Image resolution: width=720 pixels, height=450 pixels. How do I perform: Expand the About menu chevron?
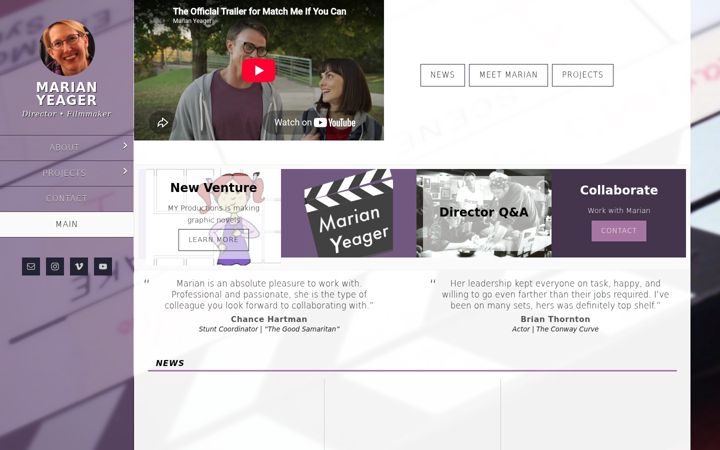125,146
